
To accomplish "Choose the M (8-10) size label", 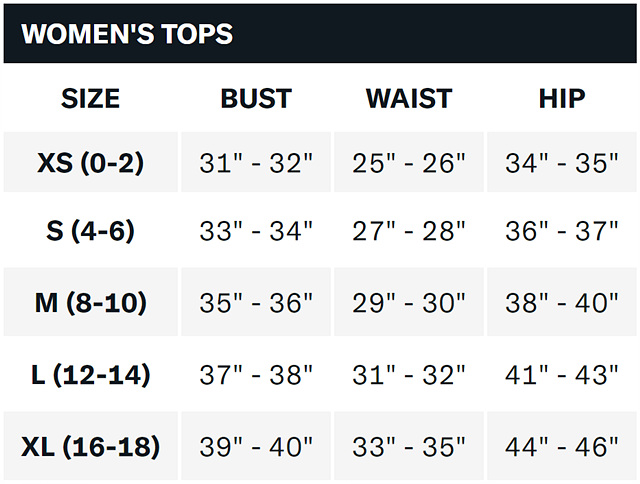I will [x=90, y=303].
